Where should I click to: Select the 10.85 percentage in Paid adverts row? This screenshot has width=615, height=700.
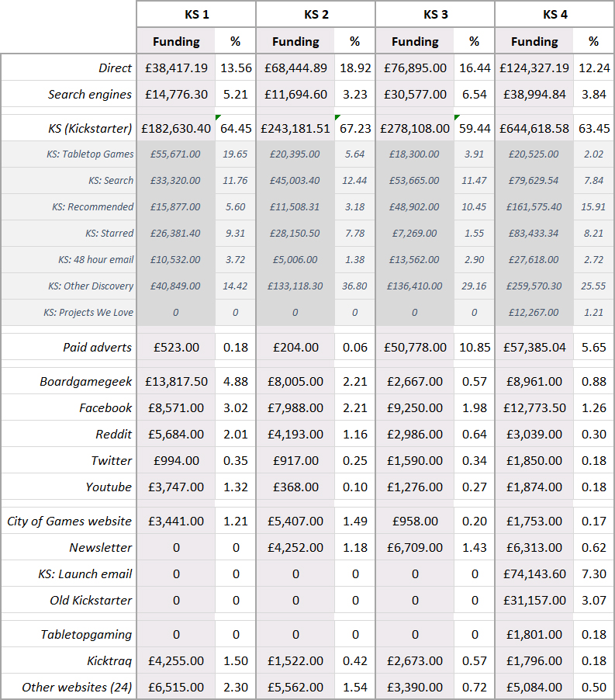click(475, 348)
